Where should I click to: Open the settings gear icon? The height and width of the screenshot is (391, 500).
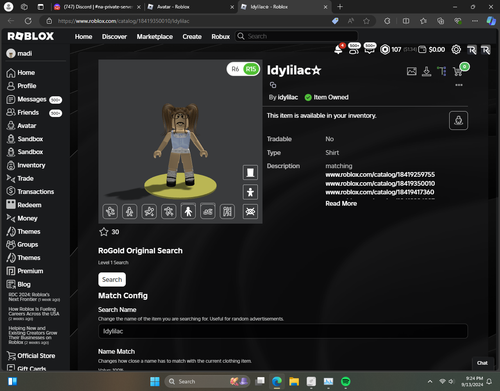point(456,50)
